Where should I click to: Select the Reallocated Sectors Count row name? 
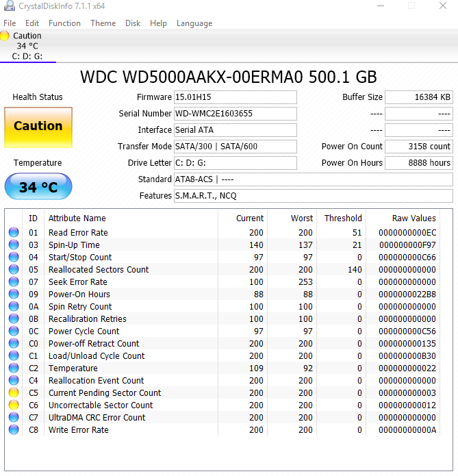click(99, 270)
